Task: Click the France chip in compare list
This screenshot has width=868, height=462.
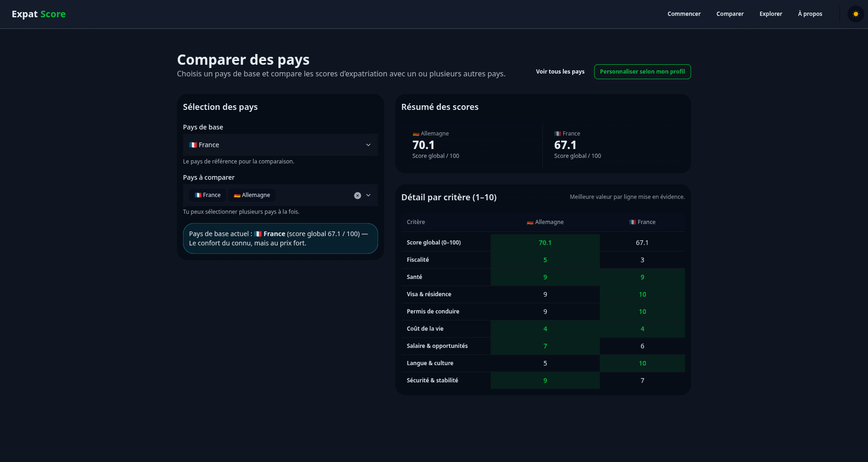Action: (x=208, y=195)
